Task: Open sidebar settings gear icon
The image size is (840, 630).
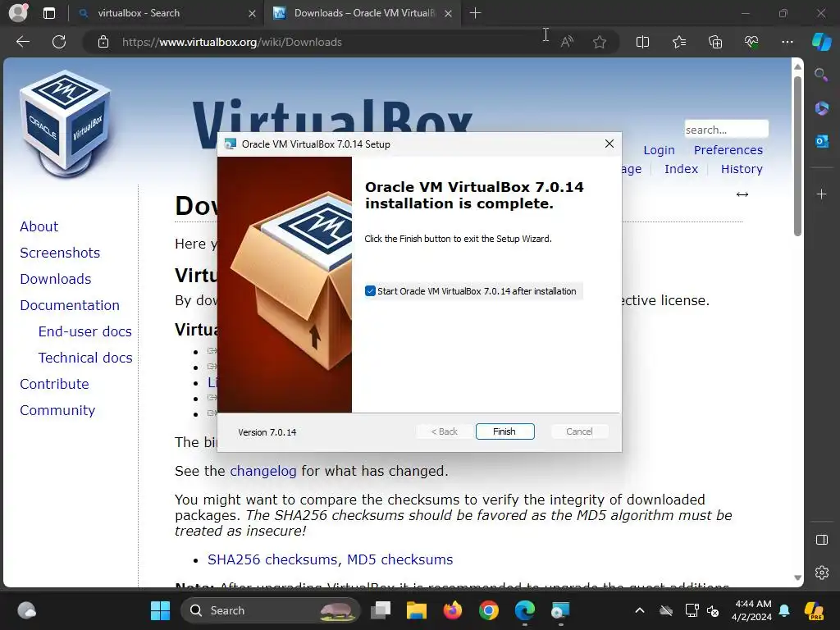Action: point(821,573)
